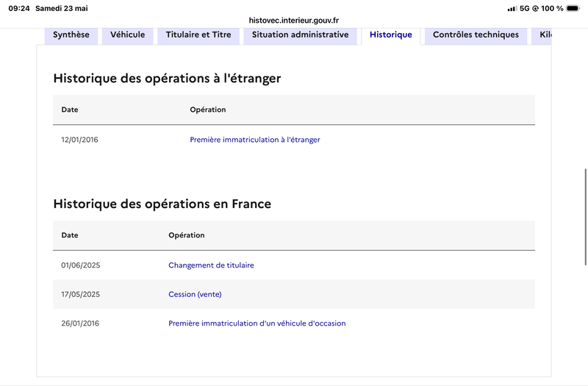Switch to the Véhicule tab

click(x=127, y=35)
